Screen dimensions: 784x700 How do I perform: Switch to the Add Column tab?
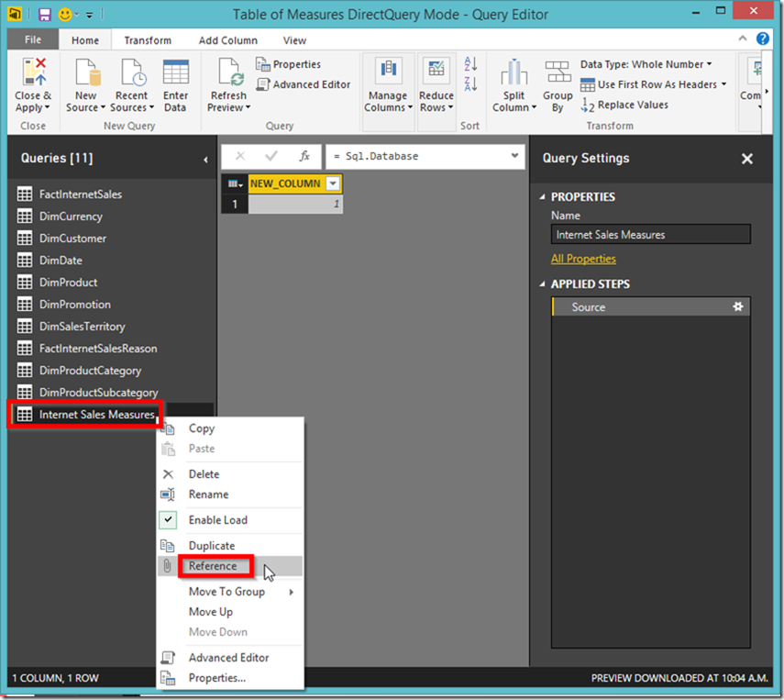tap(228, 40)
